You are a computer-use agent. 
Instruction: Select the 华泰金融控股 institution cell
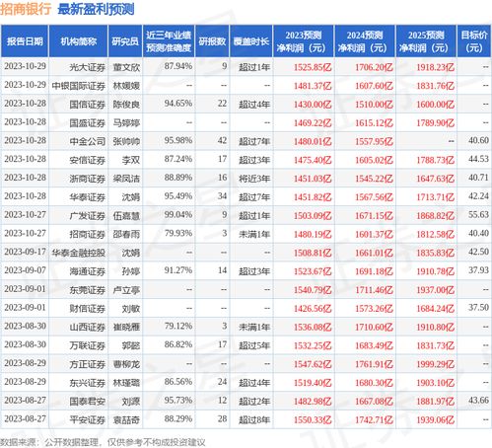[x=79, y=253]
